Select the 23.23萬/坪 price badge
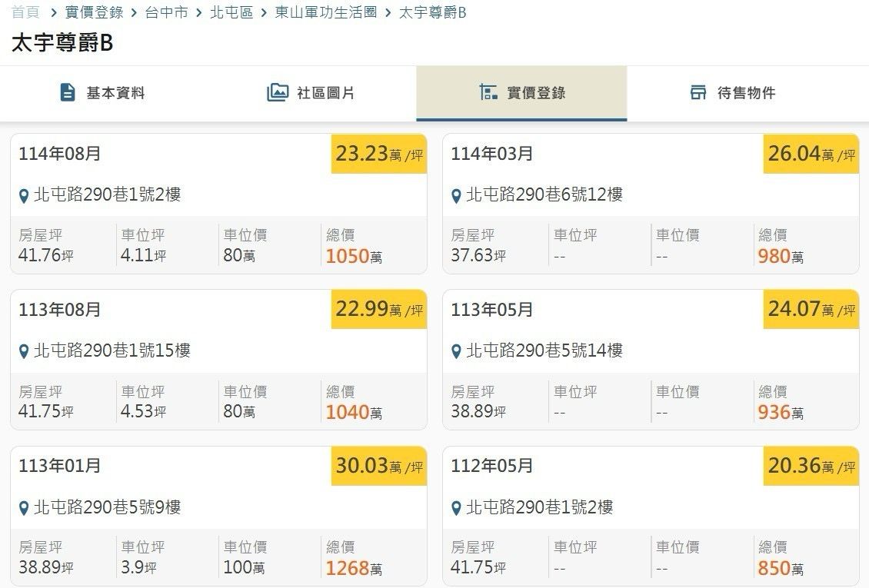Image resolution: width=869 pixels, height=588 pixels. (x=379, y=154)
